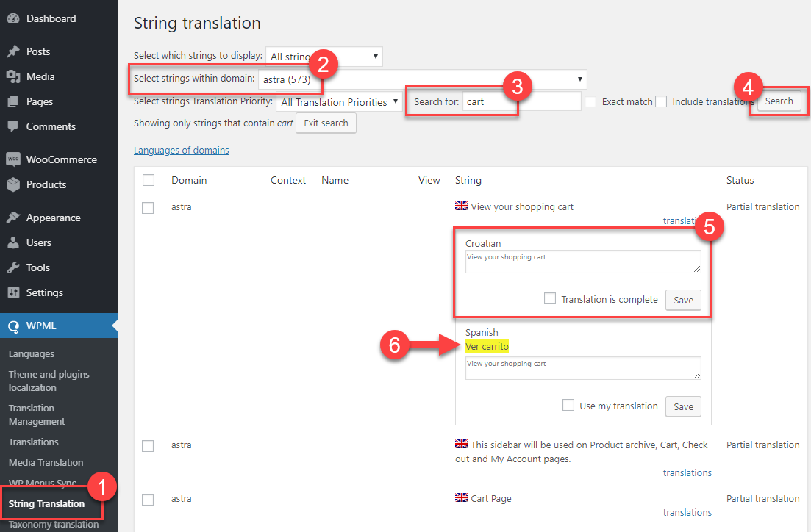Click the Status column header

pos(740,180)
